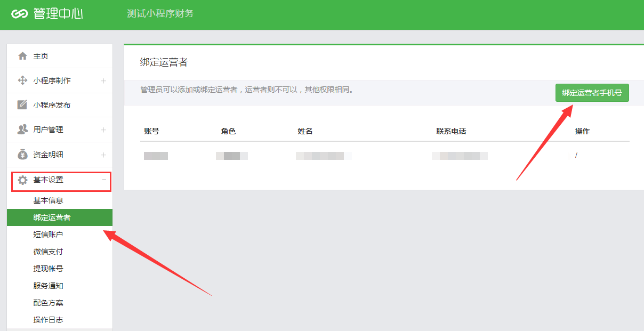
Task: Choose 配色方案 from the settings submenu
Action: point(48,303)
